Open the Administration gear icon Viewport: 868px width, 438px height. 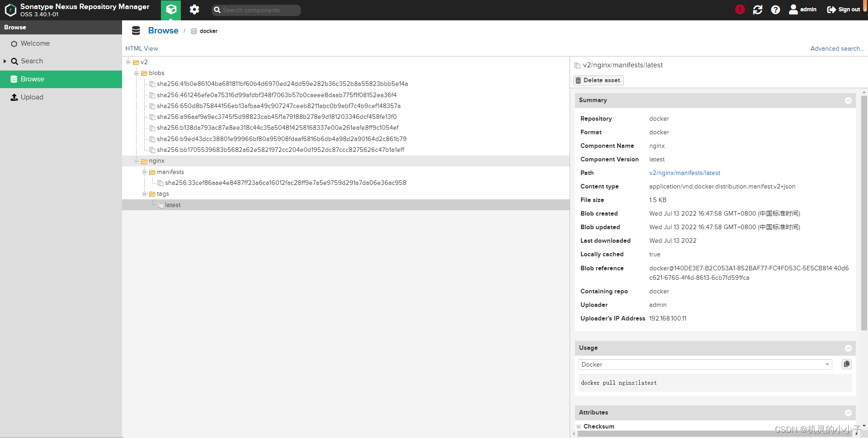coord(194,9)
